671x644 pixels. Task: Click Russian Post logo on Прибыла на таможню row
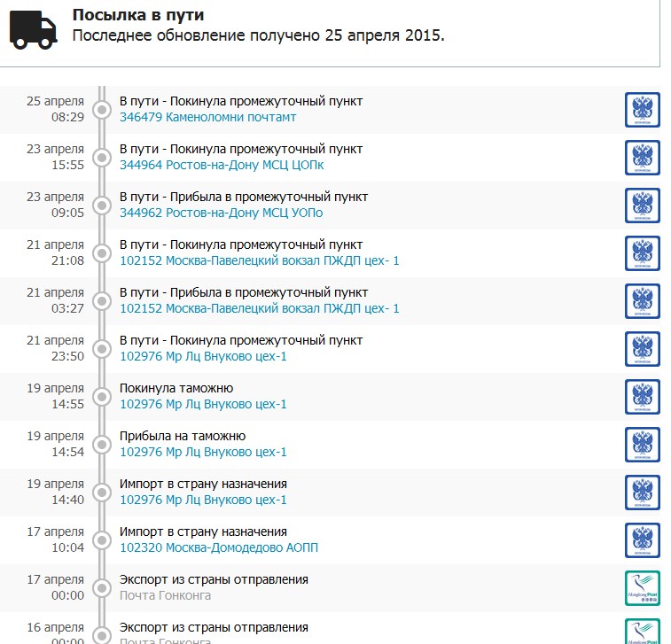click(x=642, y=445)
